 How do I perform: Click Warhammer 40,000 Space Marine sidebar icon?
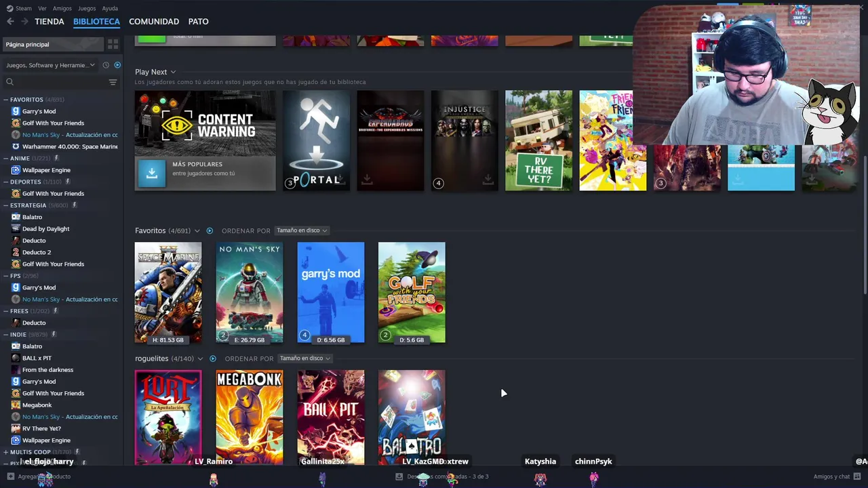click(x=16, y=146)
